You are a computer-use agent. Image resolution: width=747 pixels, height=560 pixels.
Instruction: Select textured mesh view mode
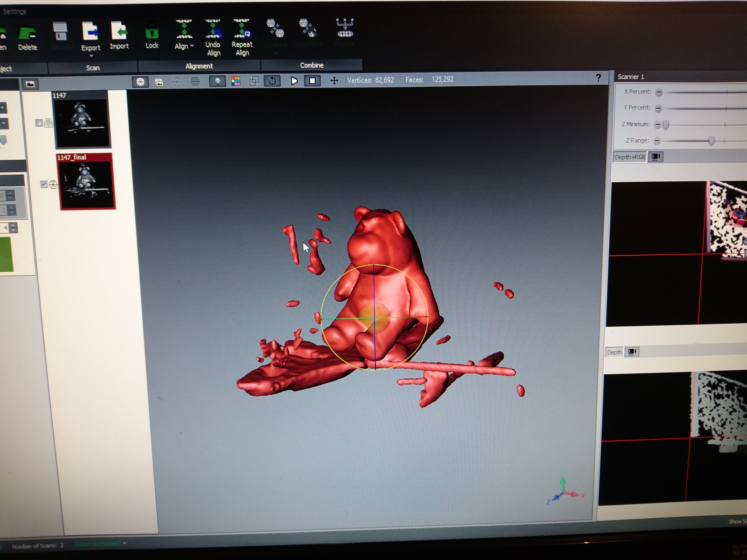click(159, 82)
